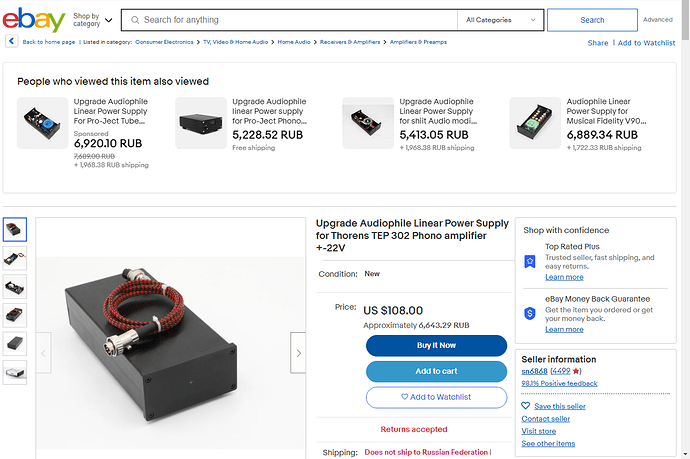Click the Add to cart button
The image size is (690, 459).
tap(436, 371)
